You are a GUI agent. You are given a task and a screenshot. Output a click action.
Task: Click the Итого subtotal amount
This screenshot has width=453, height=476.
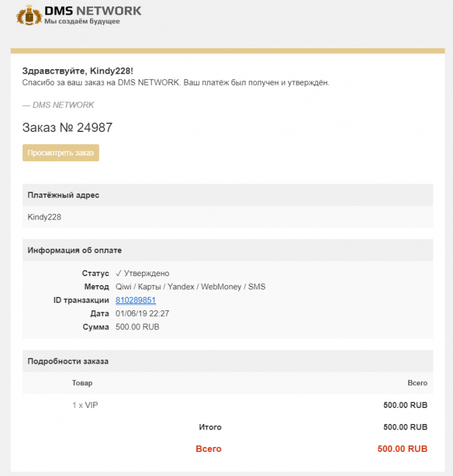tap(405, 427)
